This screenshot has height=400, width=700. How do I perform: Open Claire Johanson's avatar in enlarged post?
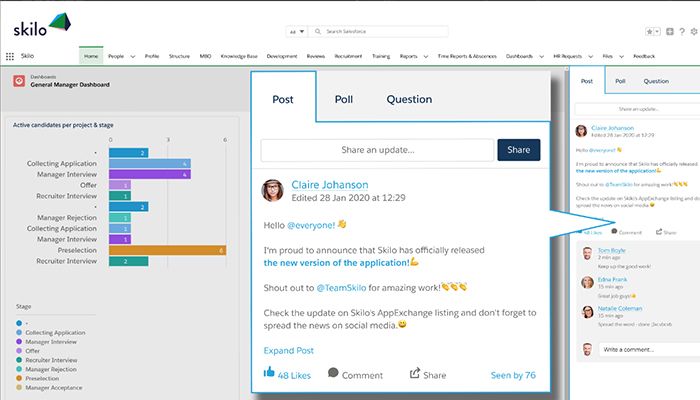[272, 191]
